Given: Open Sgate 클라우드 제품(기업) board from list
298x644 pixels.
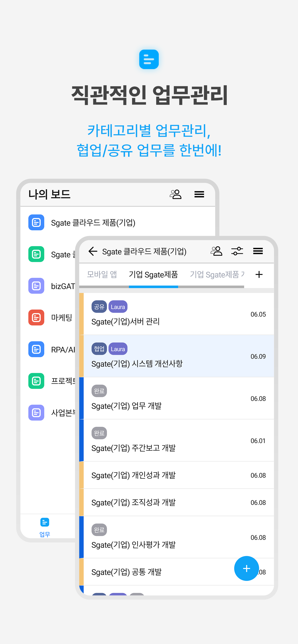Looking at the screenshot, I should (x=93, y=223).
